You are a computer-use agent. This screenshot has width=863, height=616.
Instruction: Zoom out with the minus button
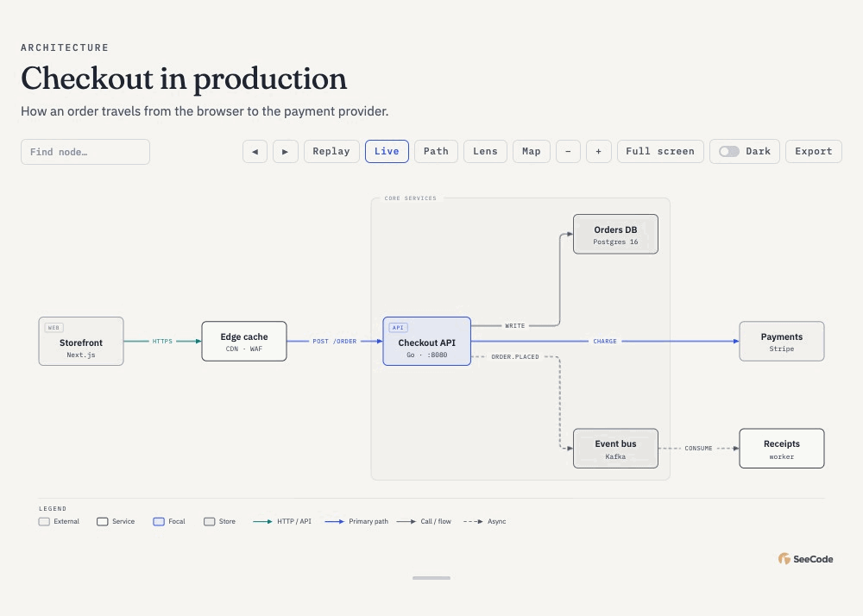(568, 151)
